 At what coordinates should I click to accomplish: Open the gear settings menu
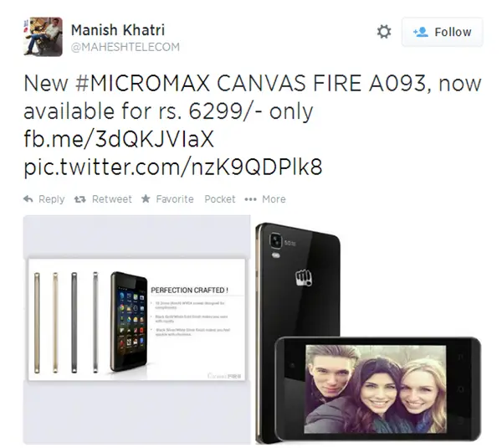tap(384, 32)
